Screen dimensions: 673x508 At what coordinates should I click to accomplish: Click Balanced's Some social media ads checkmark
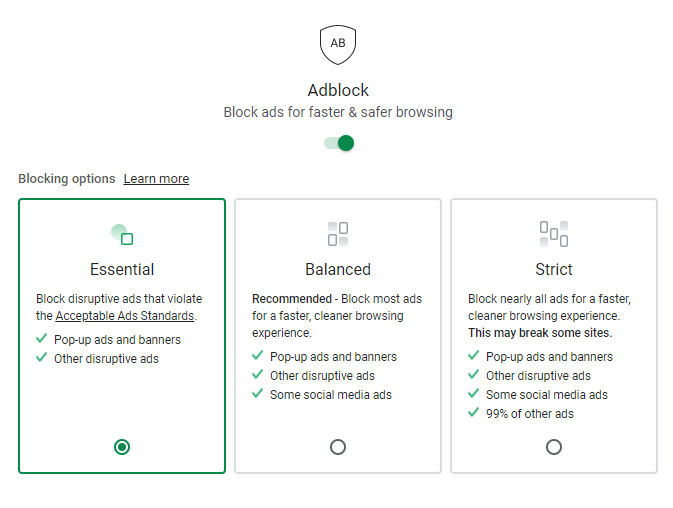pyautogui.click(x=258, y=394)
